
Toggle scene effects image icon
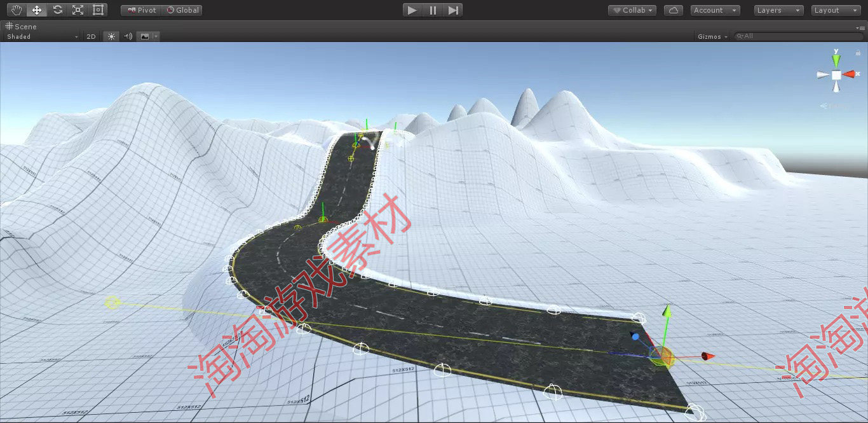point(145,36)
